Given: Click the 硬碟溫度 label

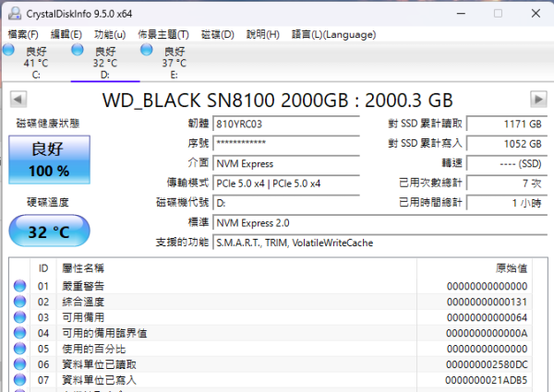Looking at the screenshot, I should click(x=48, y=202).
